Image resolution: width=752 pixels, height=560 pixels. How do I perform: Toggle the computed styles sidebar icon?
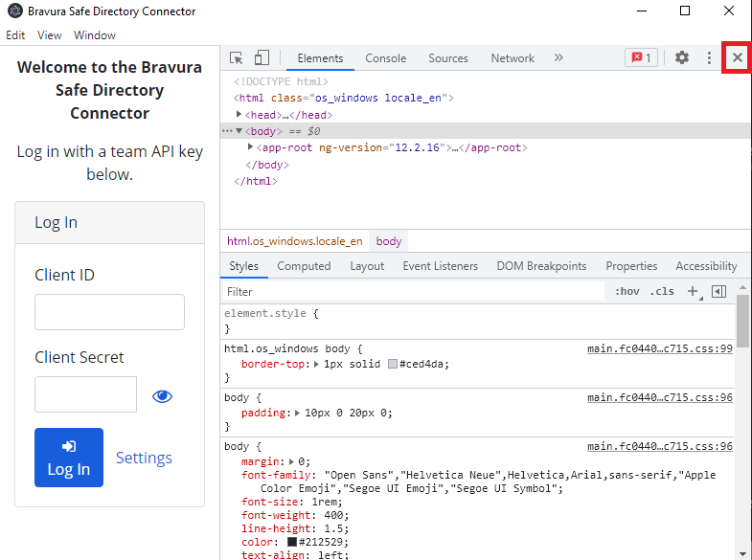pyautogui.click(x=718, y=291)
